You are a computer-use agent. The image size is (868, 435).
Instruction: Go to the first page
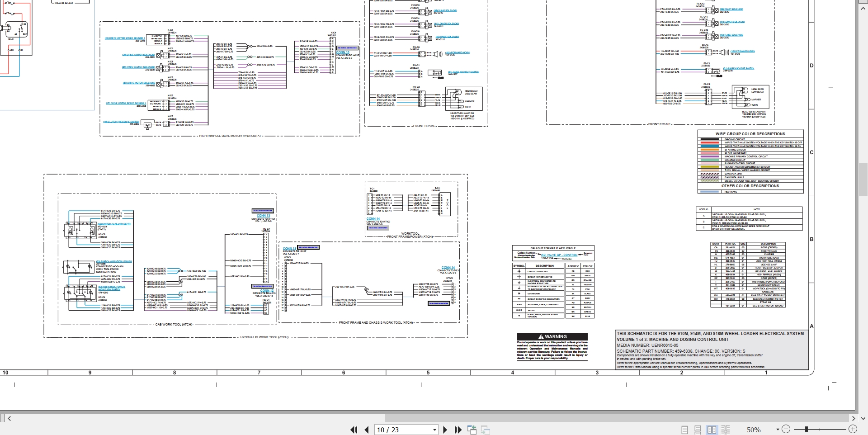click(354, 430)
